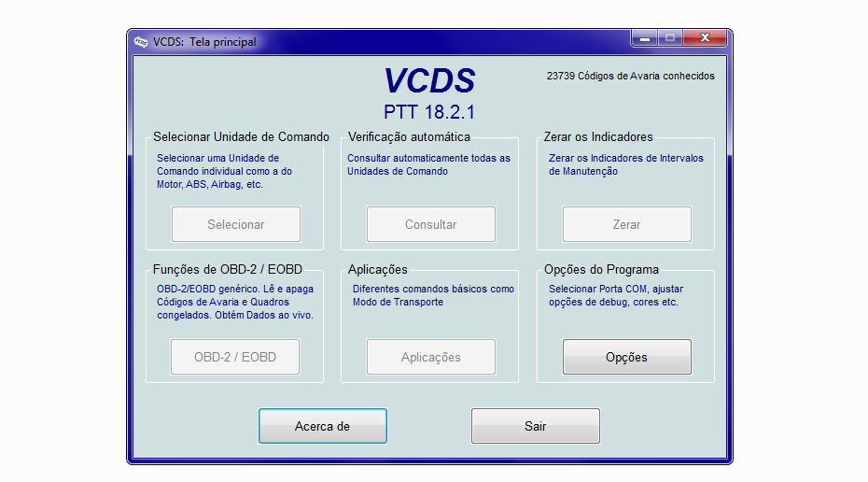The height and width of the screenshot is (482, 868).
Task: Click the disabled maximize button
Action: click(670, 37)
